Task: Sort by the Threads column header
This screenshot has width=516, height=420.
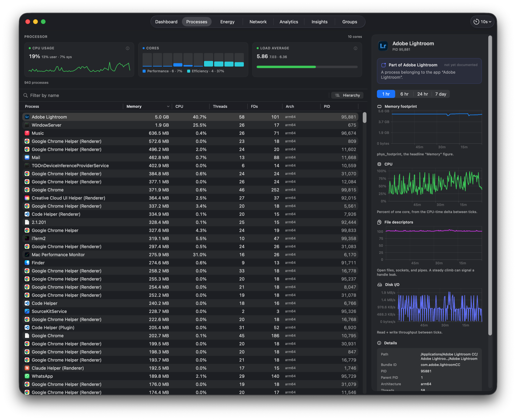Action: 229,106
